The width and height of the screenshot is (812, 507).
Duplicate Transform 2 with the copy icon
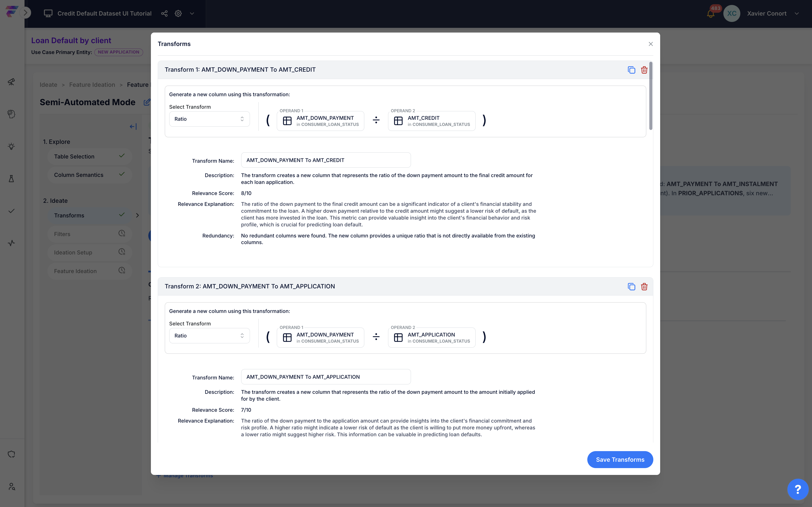pos(631,287)
